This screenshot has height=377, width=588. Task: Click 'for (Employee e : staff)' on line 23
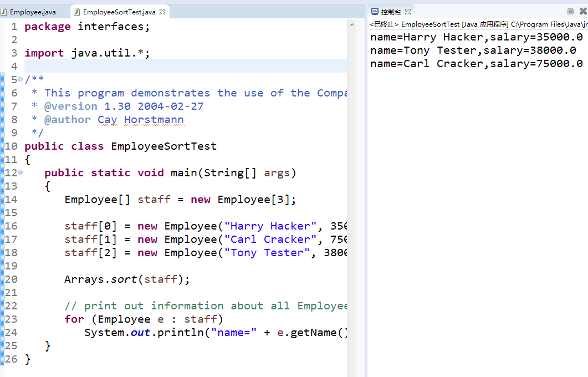coord(144,319)
